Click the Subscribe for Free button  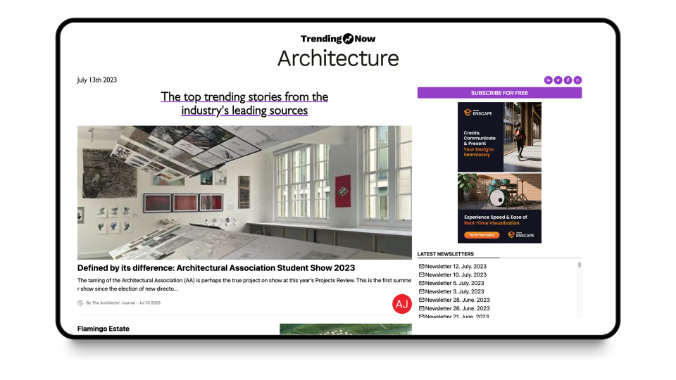click(499, 93)
